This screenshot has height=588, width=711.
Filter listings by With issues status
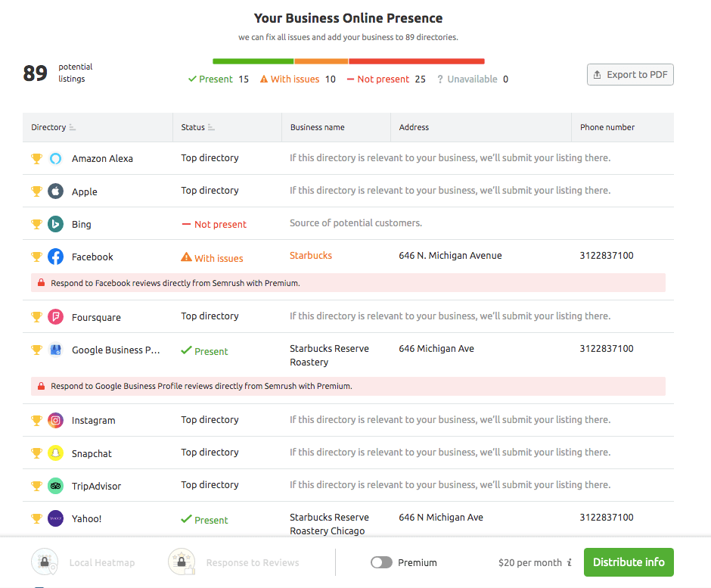pos(298,79)
